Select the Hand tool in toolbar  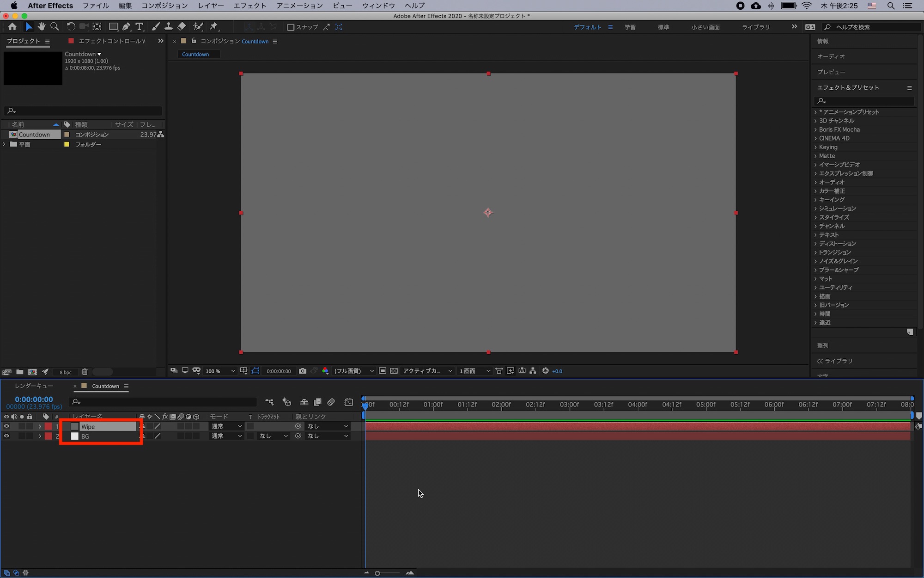click(42, 27)
